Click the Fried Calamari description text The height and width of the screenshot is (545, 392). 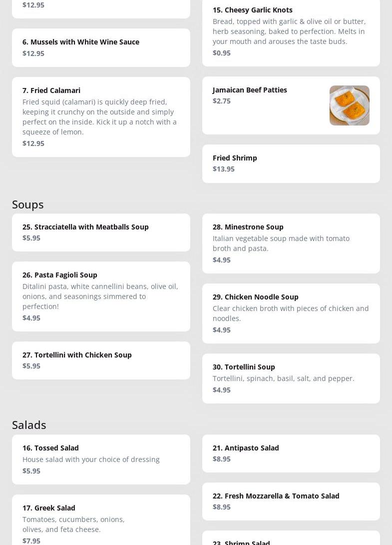click(x=99, y=116)
